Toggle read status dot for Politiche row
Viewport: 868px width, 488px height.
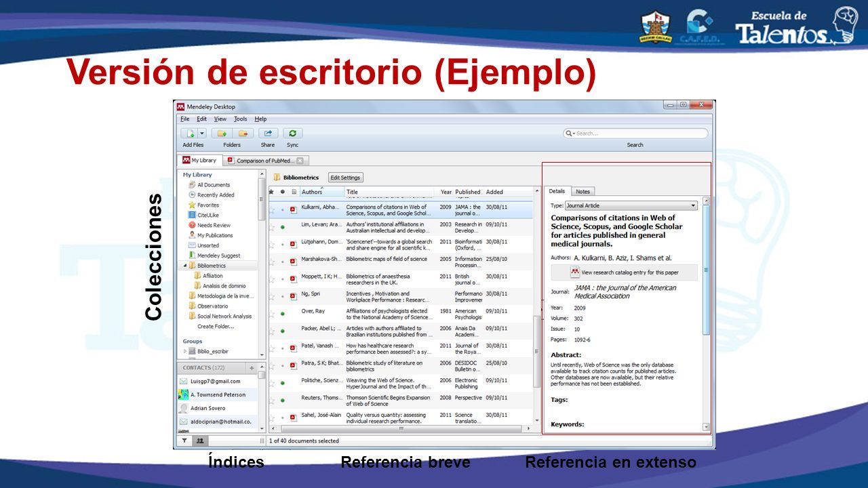pos(283,384)
